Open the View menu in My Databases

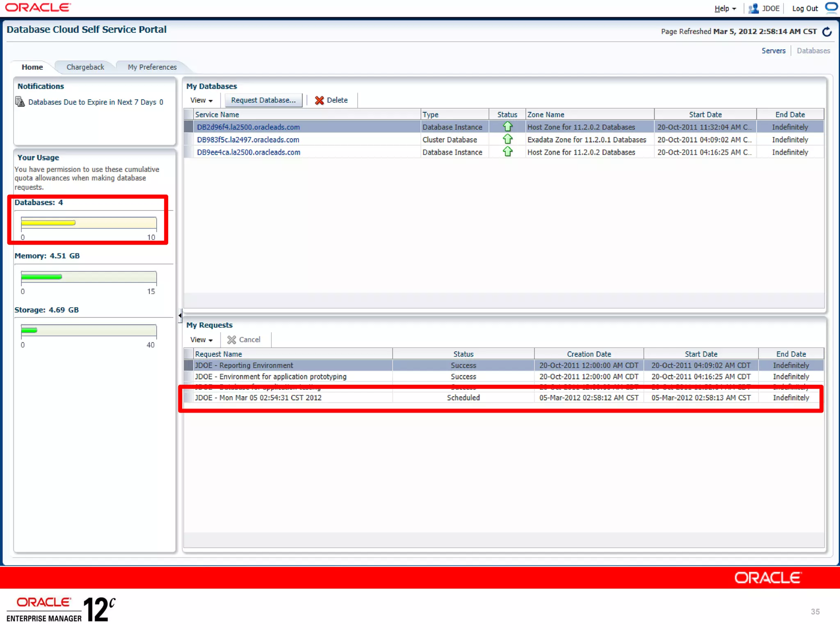pos(201,100)
